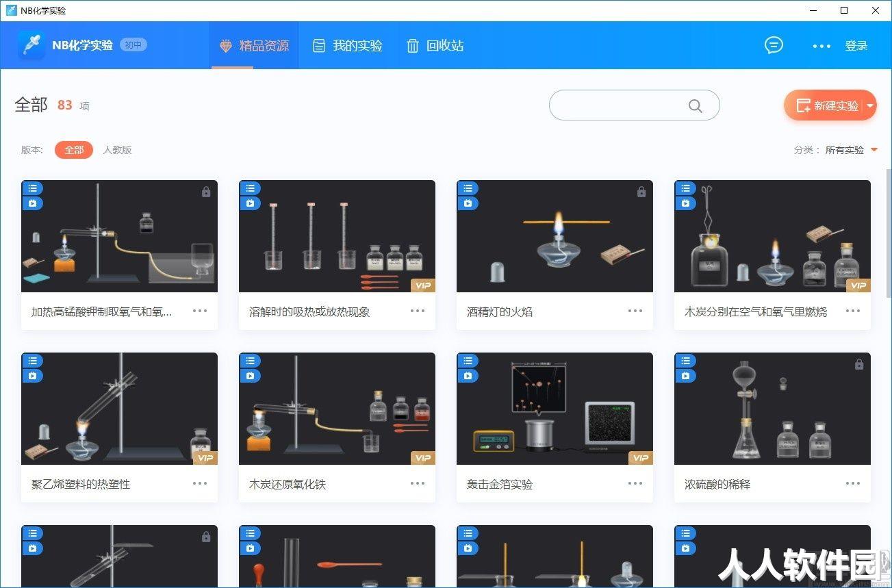Open the 酒精灯的火焰 experiment title
This screenshot has height=588, width=892.
[500, 311]
